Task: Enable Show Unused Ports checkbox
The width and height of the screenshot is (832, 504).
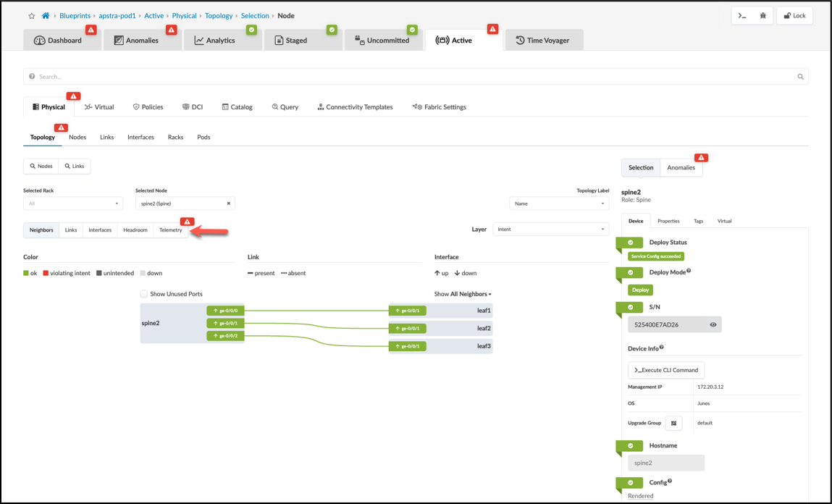Action: (144, 294)
